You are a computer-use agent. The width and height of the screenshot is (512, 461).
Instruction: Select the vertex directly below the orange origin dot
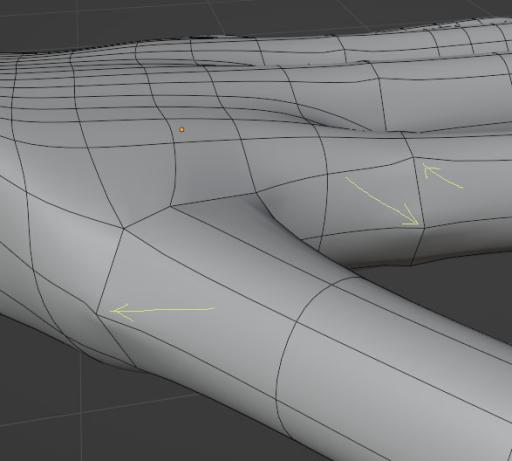point(174,144)
